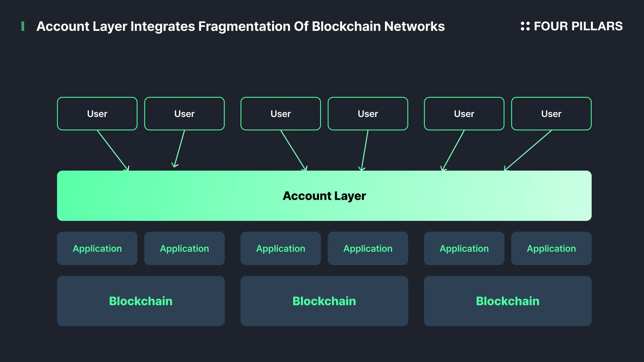Select the fourth Application box from left
The width and height of the screenshot is (644, 362).
(368, 248)
